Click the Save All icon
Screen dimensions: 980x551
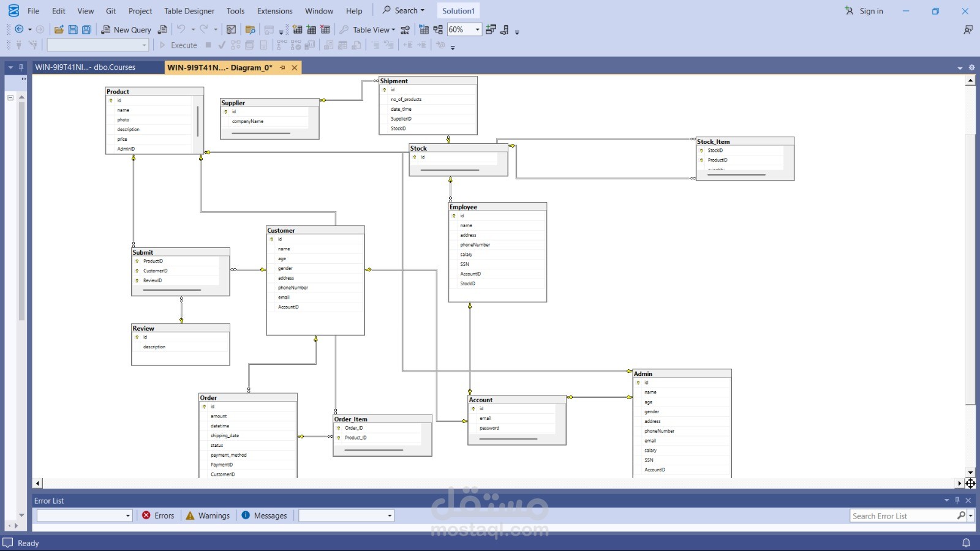(x=87, y=29)
